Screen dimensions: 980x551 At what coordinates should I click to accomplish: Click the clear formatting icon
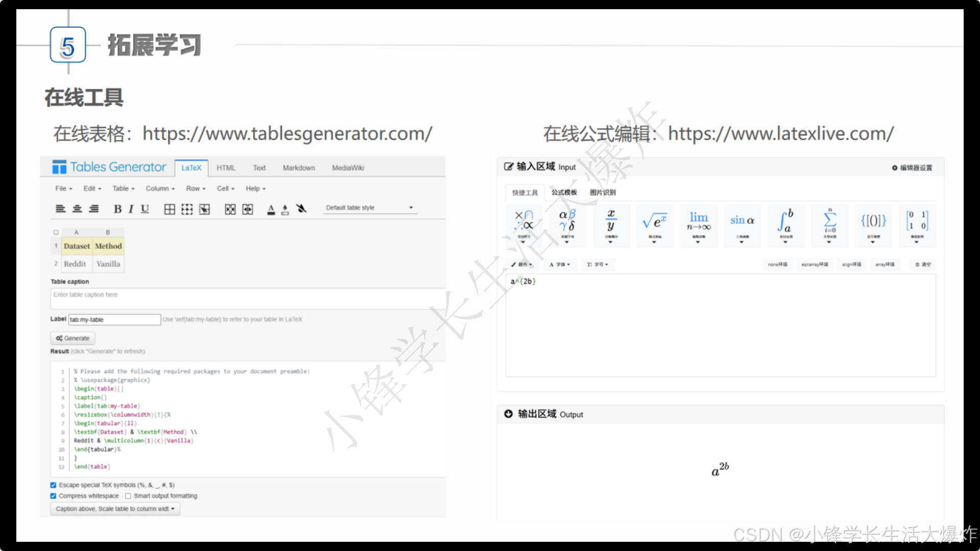coord(301,208)
